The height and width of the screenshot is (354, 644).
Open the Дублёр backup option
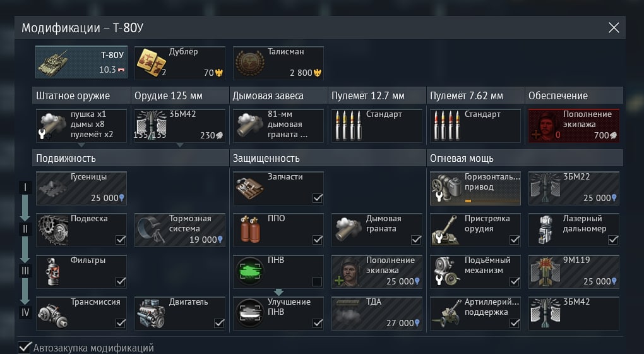180,63
